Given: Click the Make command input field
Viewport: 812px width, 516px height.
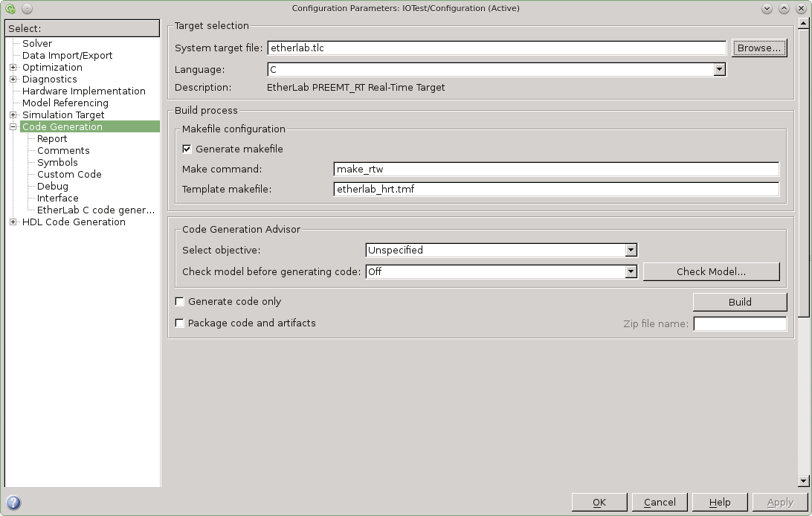Looking at the screenshot, I should pyautogui.click(x=556, y=170).
